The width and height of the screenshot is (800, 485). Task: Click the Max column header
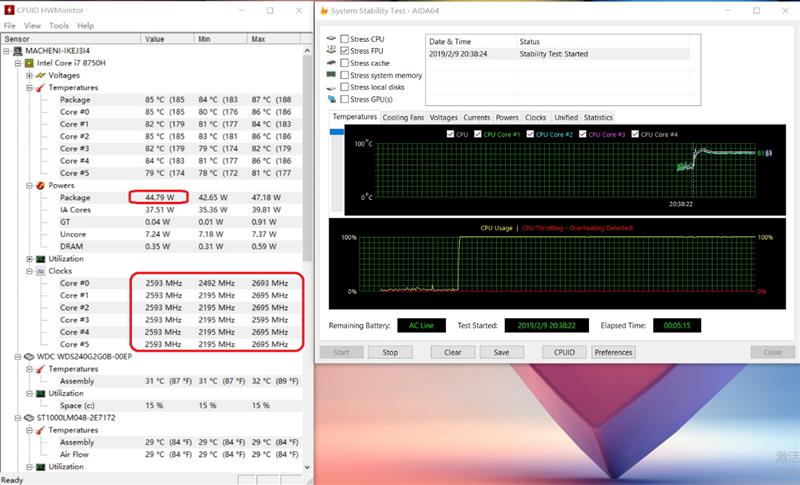pyautogui.click(x=274, y=39)
